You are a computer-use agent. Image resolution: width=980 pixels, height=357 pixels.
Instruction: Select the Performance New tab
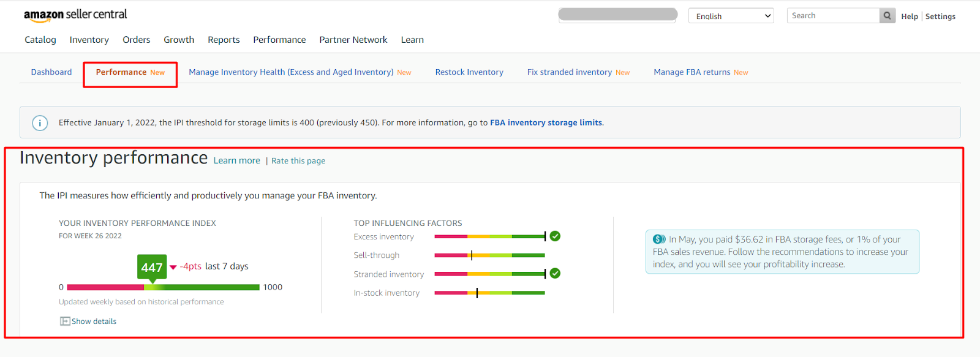pos(130,72)
